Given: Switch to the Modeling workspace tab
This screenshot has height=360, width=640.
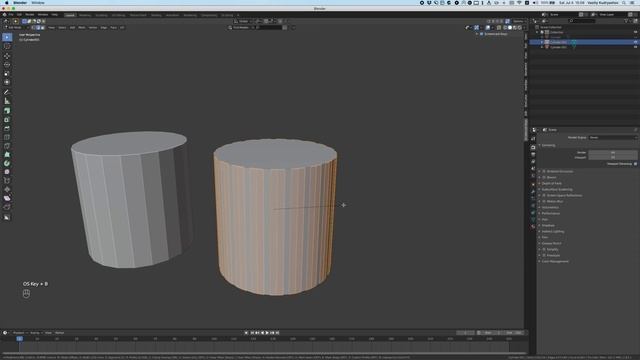Looking at the screenshot, I should tap(85, 15).
